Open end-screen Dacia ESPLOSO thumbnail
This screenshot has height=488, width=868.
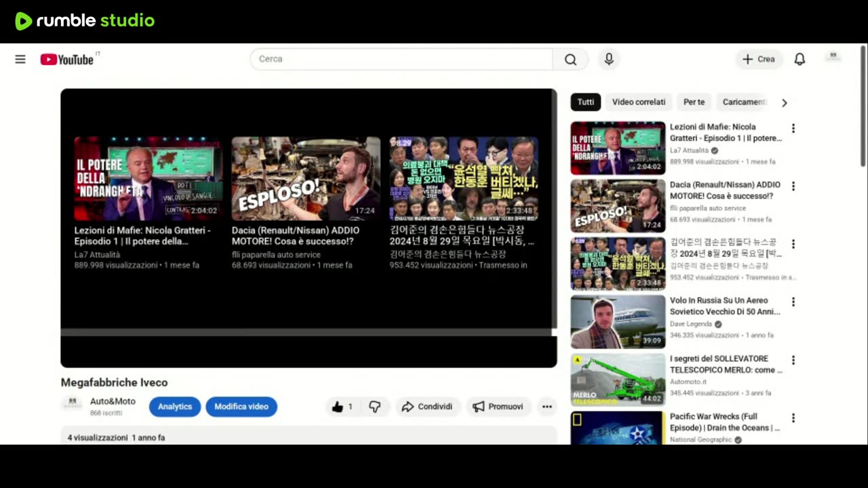click(306, 179)
